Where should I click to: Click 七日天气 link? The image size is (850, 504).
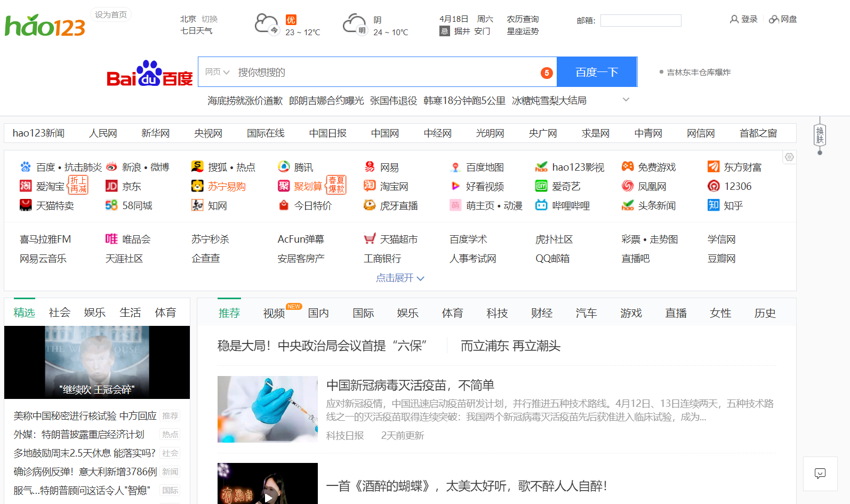point(196,31)
